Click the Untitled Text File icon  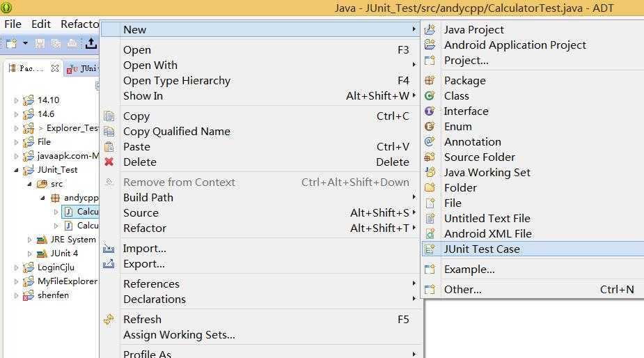[x=430, y=218]
